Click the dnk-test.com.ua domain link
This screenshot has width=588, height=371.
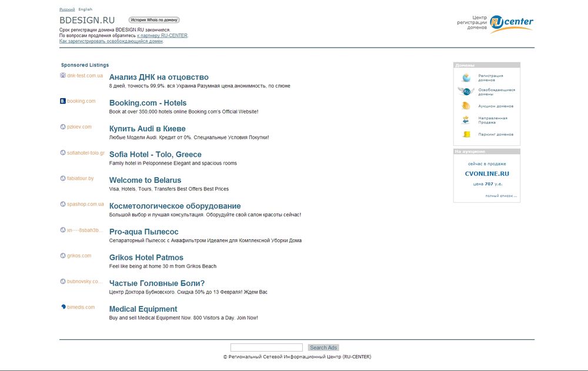pyautogui.click(x=85, y=75)
